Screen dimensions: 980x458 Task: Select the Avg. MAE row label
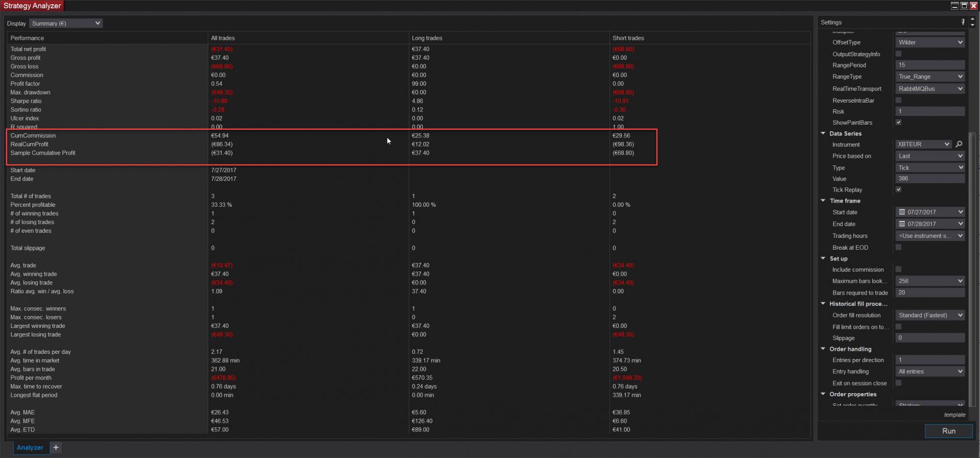(x=22, y=413)
